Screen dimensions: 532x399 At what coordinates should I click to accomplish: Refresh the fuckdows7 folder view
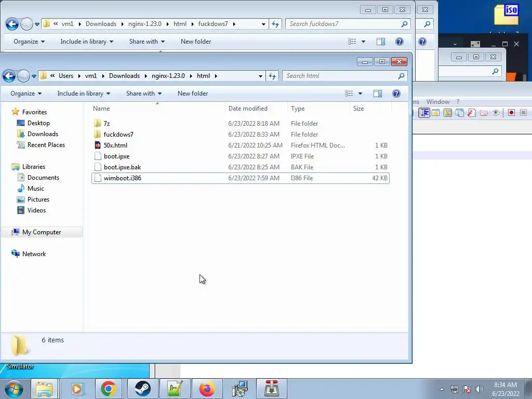(x=275, y=24)
